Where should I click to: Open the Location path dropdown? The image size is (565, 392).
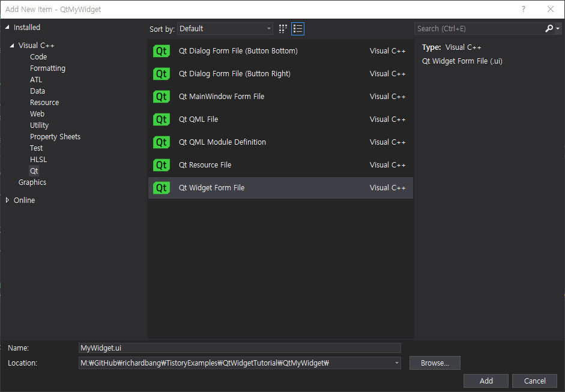[x=396, y=363]
